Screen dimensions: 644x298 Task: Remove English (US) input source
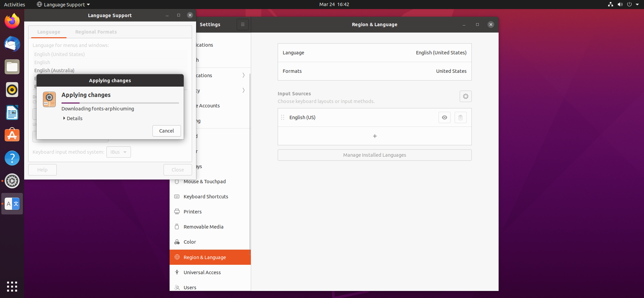tap(461, 117)
